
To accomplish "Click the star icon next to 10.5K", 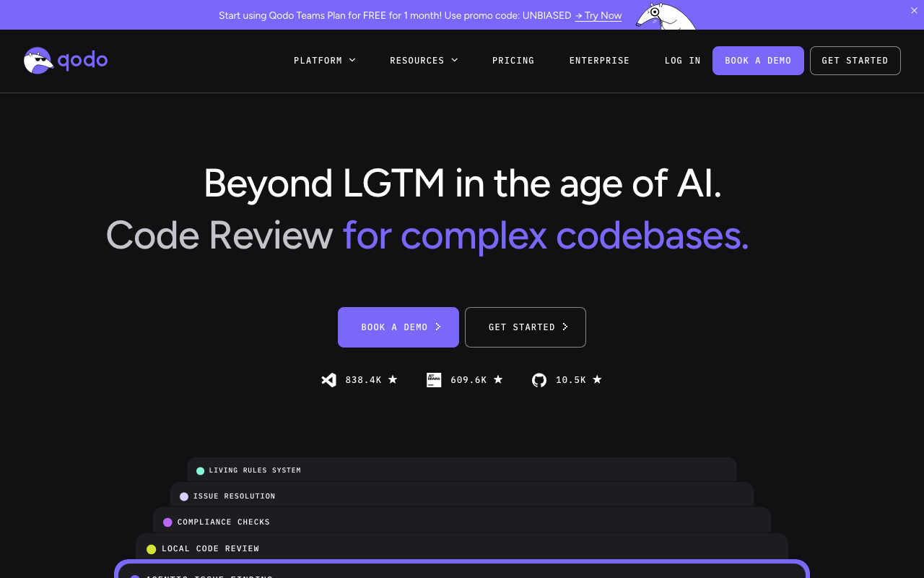I will (x=597, y=379).
